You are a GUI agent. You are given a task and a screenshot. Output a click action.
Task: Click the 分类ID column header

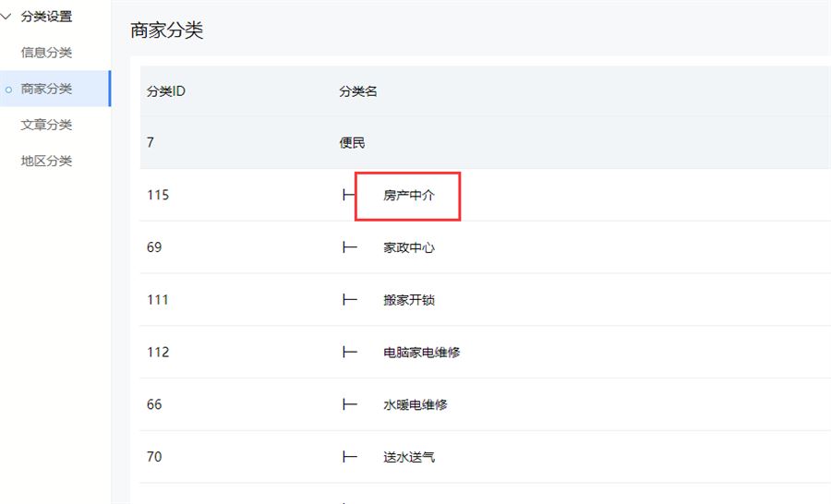click(166, 91)
